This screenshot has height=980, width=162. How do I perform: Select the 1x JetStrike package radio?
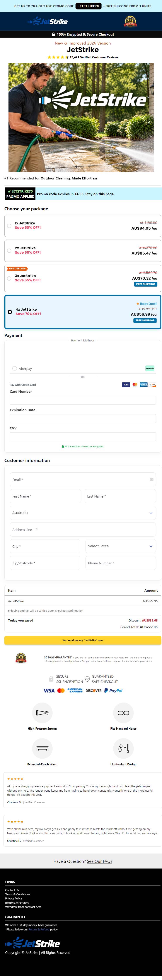click(x=9, y=226)
